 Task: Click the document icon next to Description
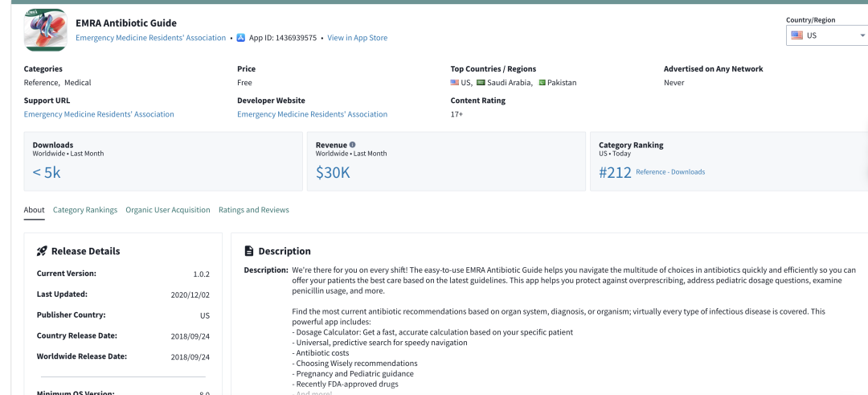click(x=249, y=251)
